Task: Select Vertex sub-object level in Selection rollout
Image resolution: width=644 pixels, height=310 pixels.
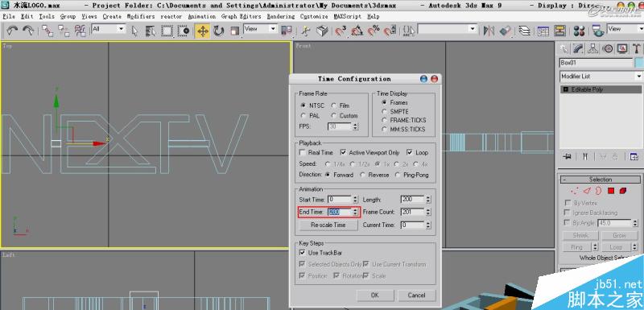Action: pos(575,191)
